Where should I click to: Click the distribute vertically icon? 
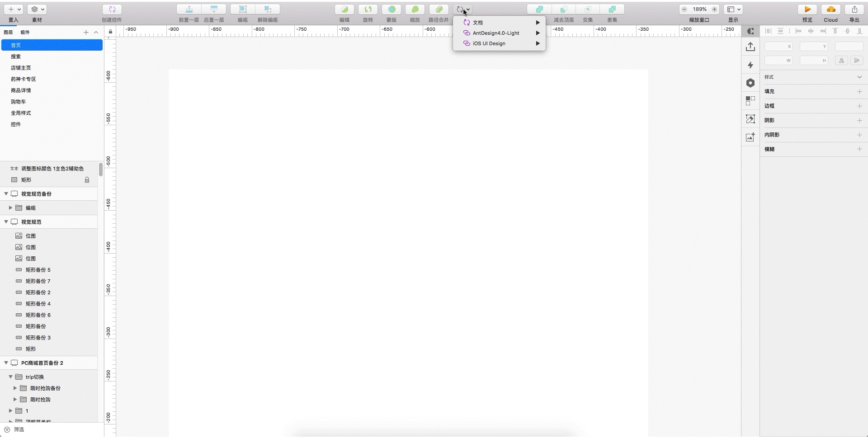coord(780,31)
